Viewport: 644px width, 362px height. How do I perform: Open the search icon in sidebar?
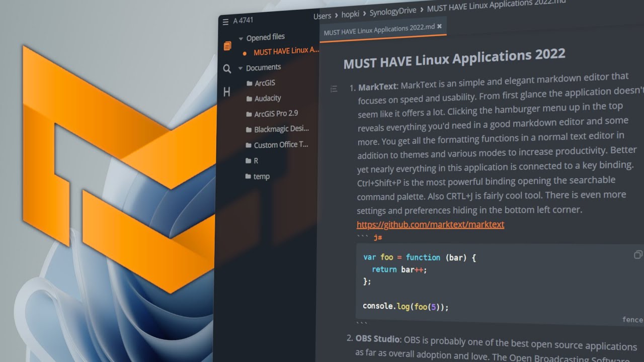227,69
